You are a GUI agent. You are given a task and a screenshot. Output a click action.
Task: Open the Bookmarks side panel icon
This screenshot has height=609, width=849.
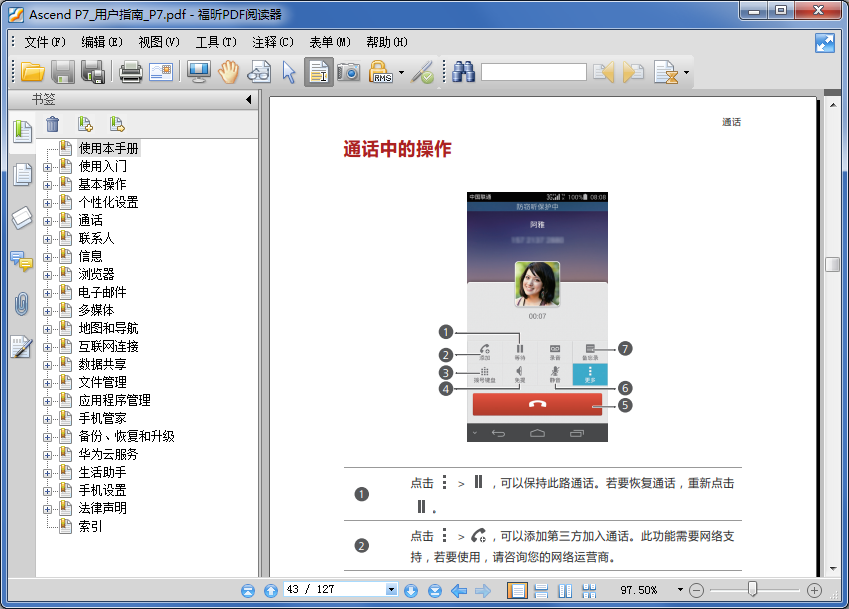pos(22,132)
